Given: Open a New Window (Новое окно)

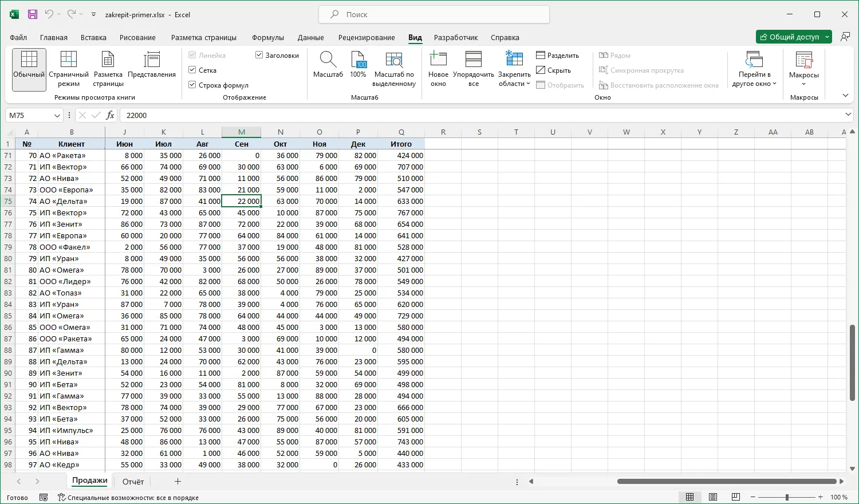Looking at the screenshot, I should [x=438, y=69].
